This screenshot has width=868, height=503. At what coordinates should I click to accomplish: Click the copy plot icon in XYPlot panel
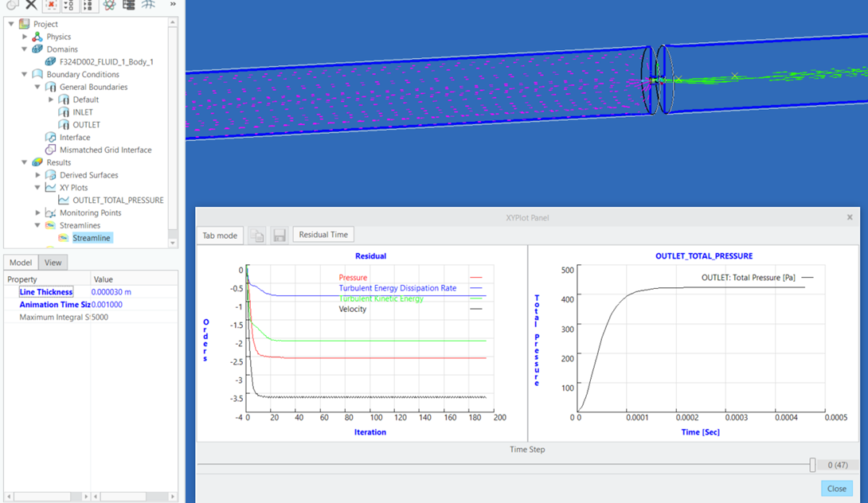(x=256, y=234)
